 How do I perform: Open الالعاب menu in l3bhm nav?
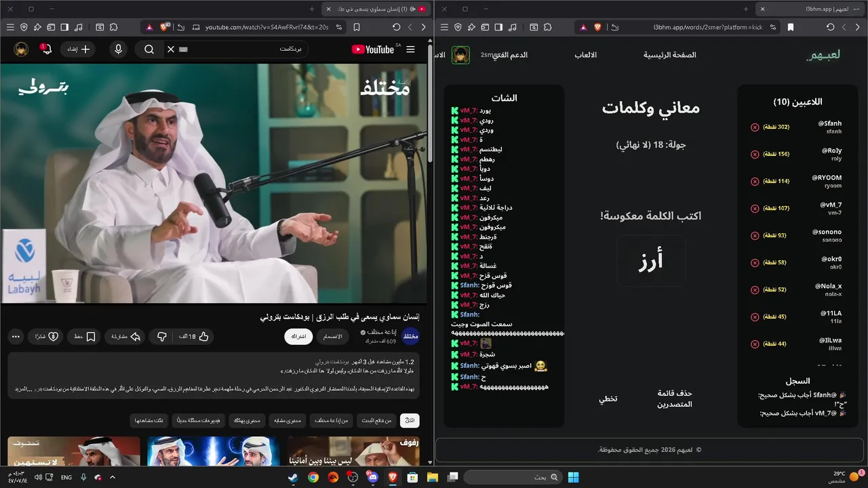[586, 55]
